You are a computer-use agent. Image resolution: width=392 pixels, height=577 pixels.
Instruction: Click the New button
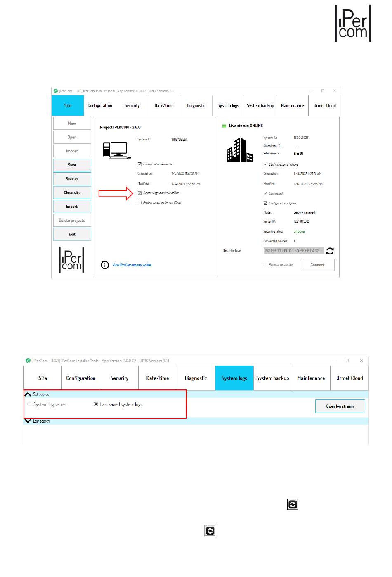coord(72,123)
